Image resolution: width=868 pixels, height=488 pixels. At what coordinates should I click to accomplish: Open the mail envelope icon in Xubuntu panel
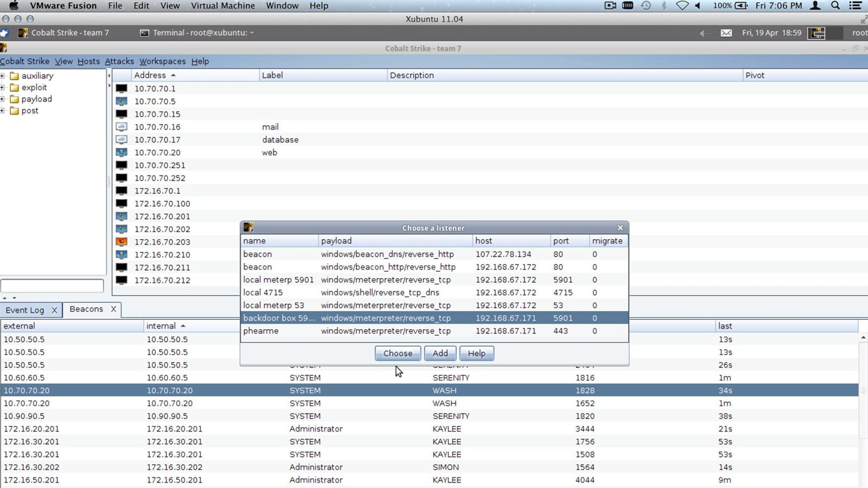coord(726,33)
